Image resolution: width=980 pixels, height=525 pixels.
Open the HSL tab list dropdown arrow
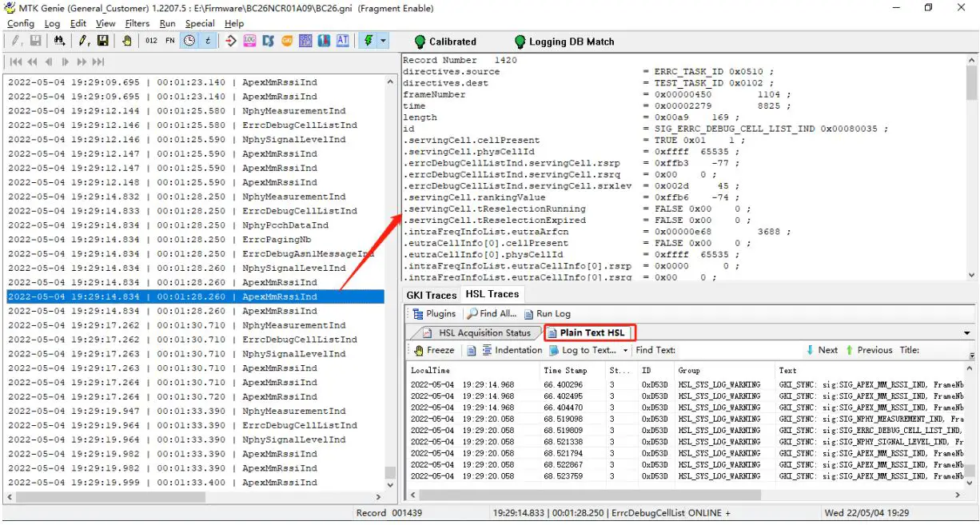pyautogui.click(x=966, y=333)
